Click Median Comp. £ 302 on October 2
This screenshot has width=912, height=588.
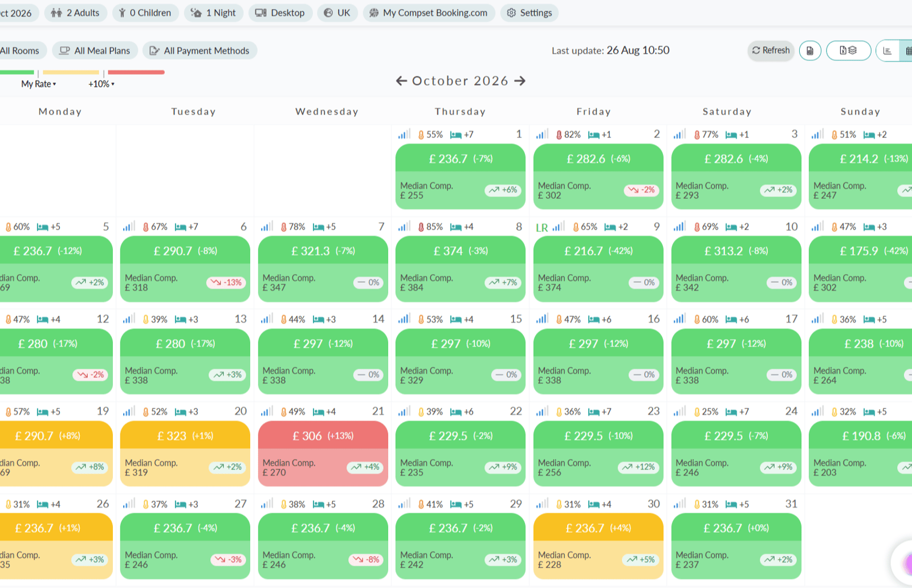564,190
